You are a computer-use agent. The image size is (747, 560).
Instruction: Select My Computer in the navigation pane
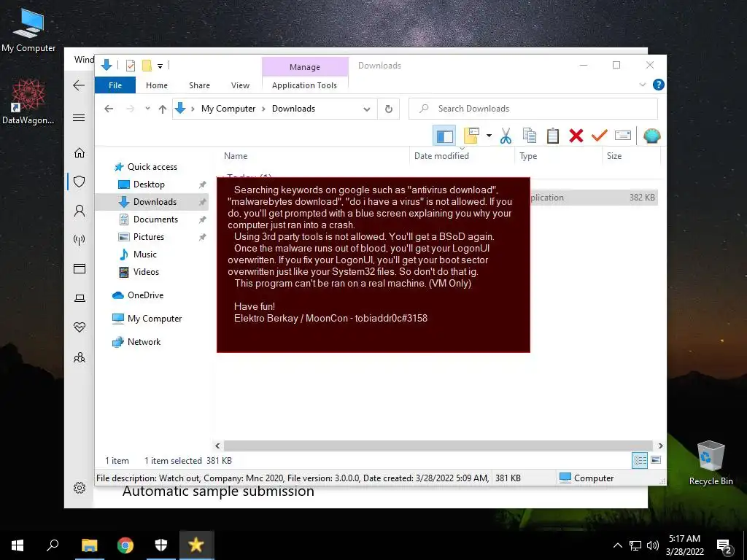point(155,319)
